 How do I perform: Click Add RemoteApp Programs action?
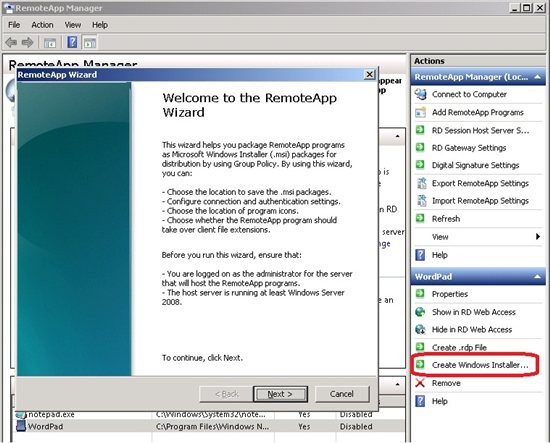[x=478, y=112]
